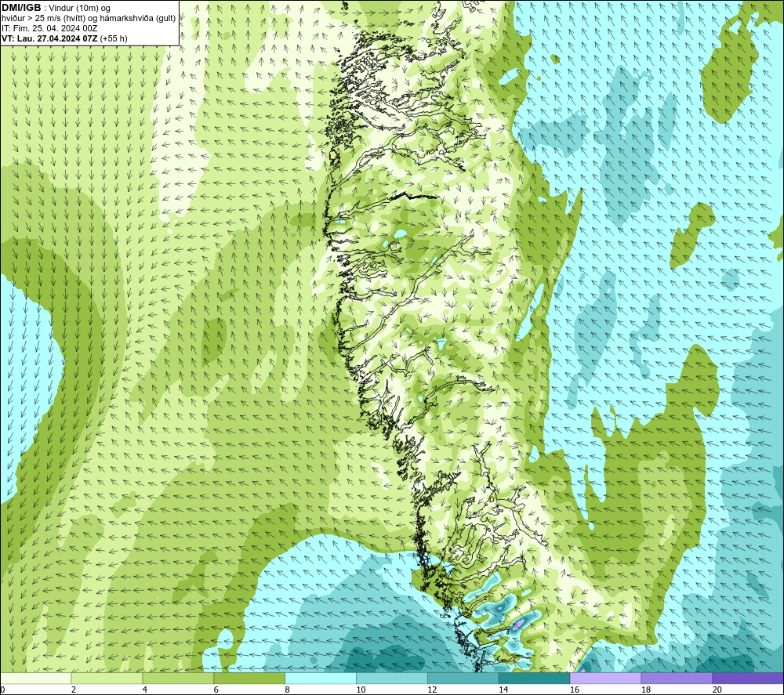784x695 pixels.
Task: Select the 16–18 m/s light purple swatch
Action: click(605, 678)
